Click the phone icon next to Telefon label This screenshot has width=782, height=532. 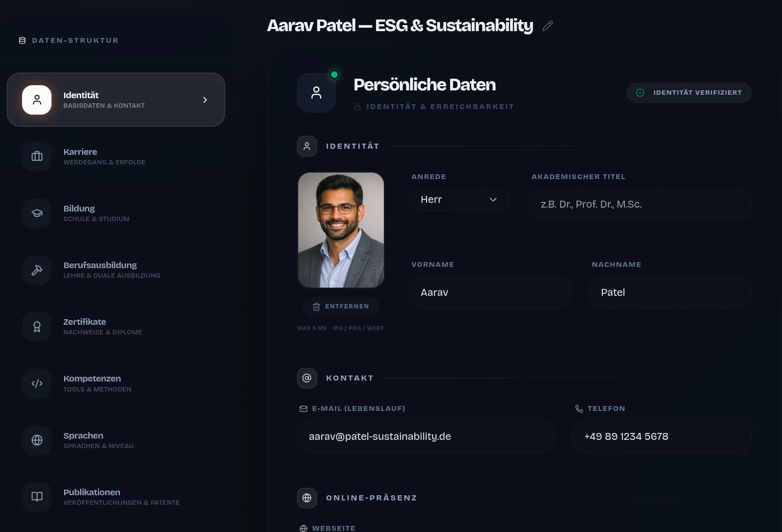(x=579, y=409)
